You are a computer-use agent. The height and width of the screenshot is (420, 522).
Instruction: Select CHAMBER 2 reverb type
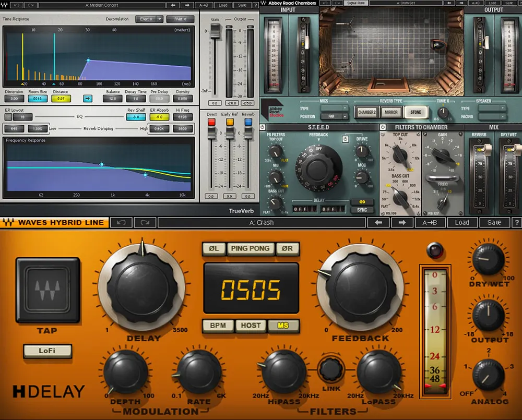click(366, 113)
